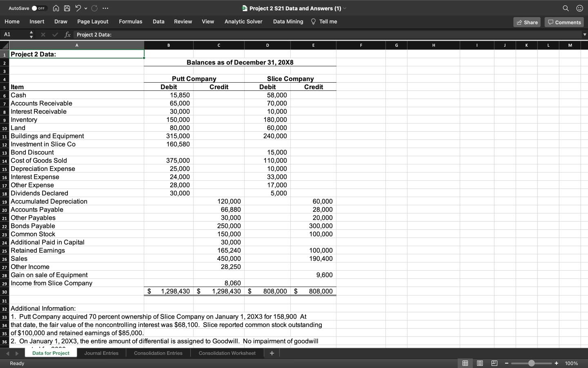Select row 19 header
This screenshot has height=368, width=588.
pyautogui.click(x=4, y=202)
